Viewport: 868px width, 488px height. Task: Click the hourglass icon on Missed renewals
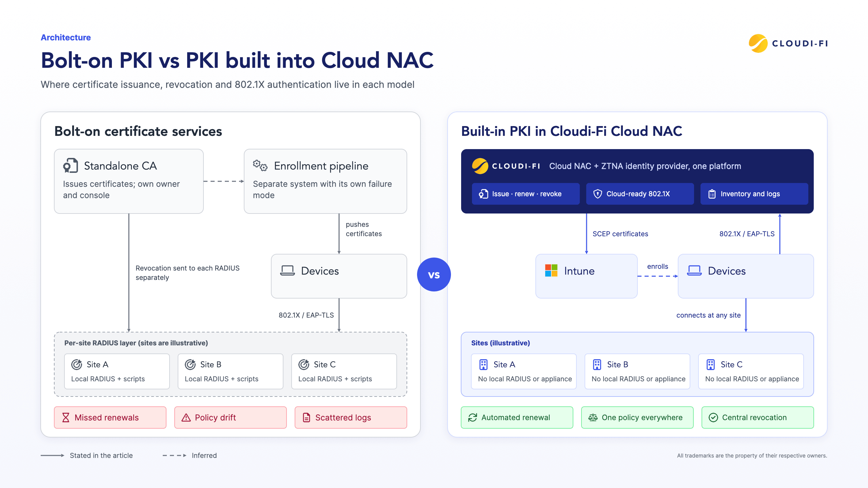pyautogui.click(x=66, y=418)
